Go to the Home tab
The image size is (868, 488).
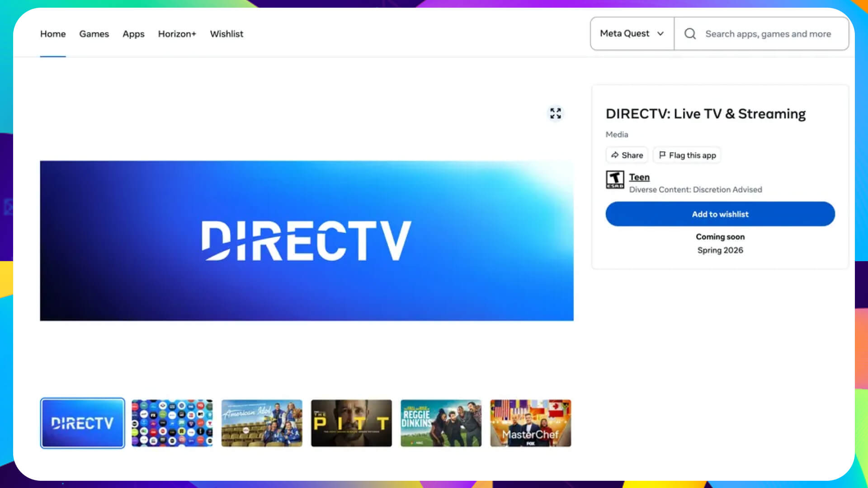point(53,34)
